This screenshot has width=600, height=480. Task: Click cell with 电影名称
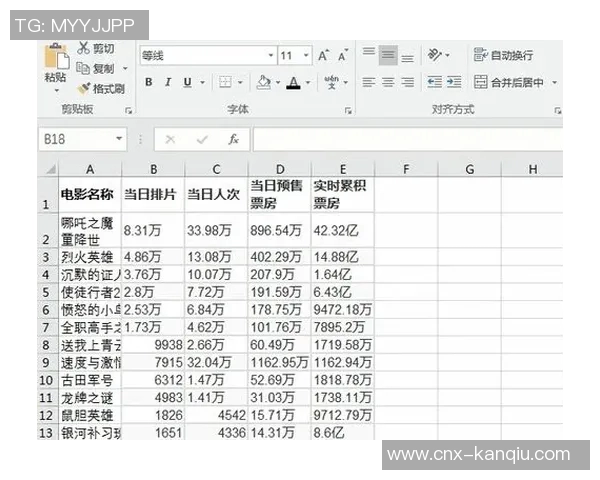90,195
